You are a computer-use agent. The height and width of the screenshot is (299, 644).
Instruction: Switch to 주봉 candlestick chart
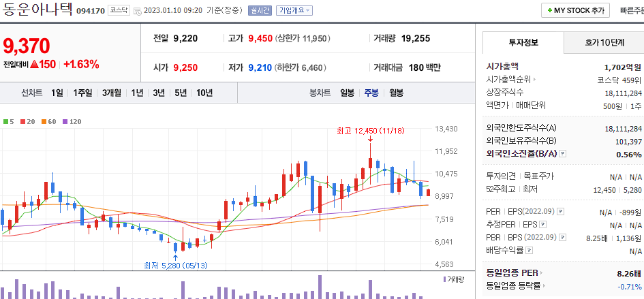[x=371, y=93]
